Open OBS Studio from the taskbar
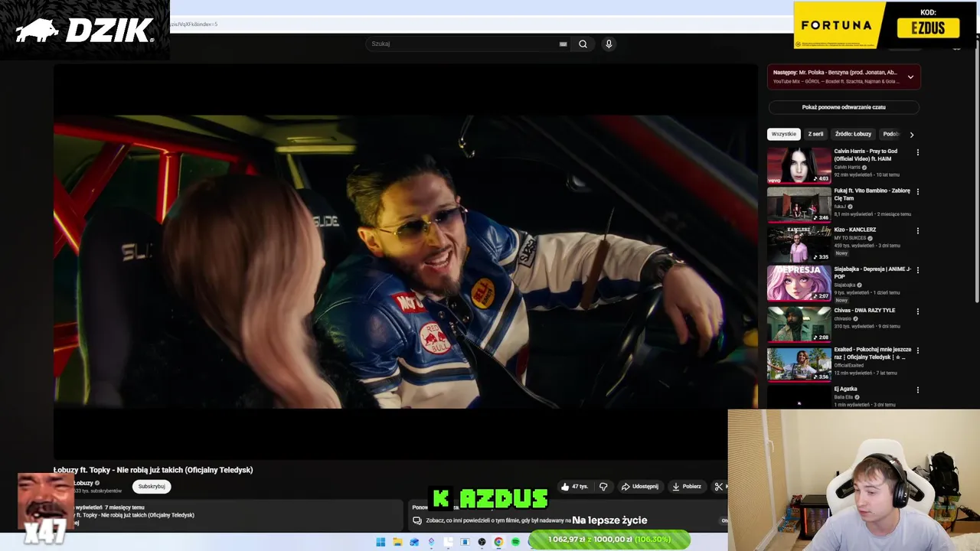This screenshot has width=980, height=551. tap(482, 542)
